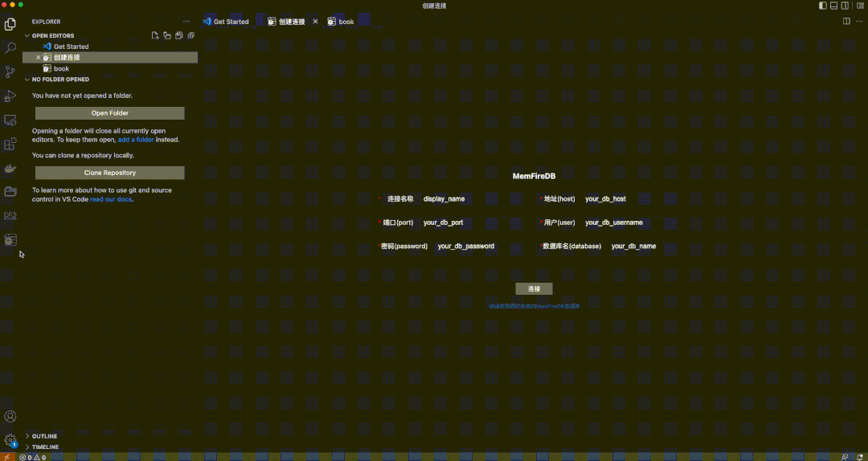This screenshot has width=868, height=461.
Task: Click the Clone Repository button
Action: 109,173
